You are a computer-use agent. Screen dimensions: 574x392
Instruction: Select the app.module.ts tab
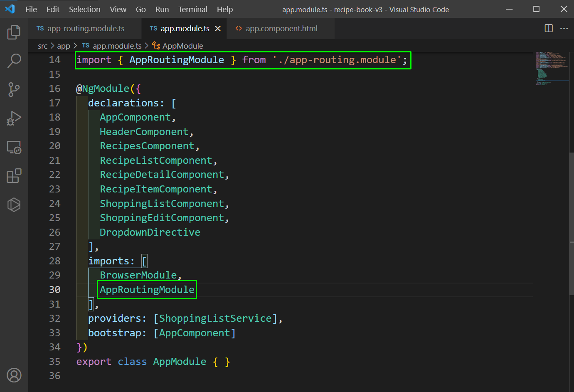coord(185,28)
